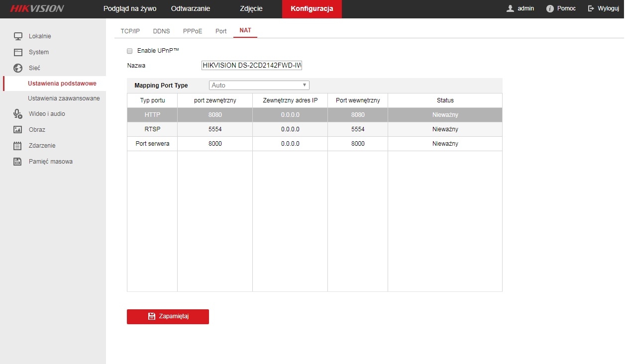The image size is (625, 364).
Task: Click internal port 8000 in Port serwera row
Action: (358, 144)
